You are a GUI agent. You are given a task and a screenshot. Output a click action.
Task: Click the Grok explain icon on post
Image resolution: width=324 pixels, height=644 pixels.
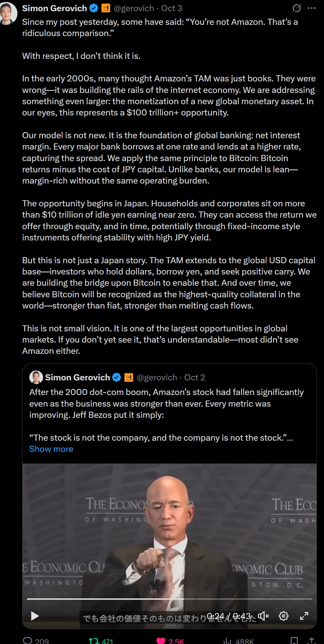click(297, 8)
